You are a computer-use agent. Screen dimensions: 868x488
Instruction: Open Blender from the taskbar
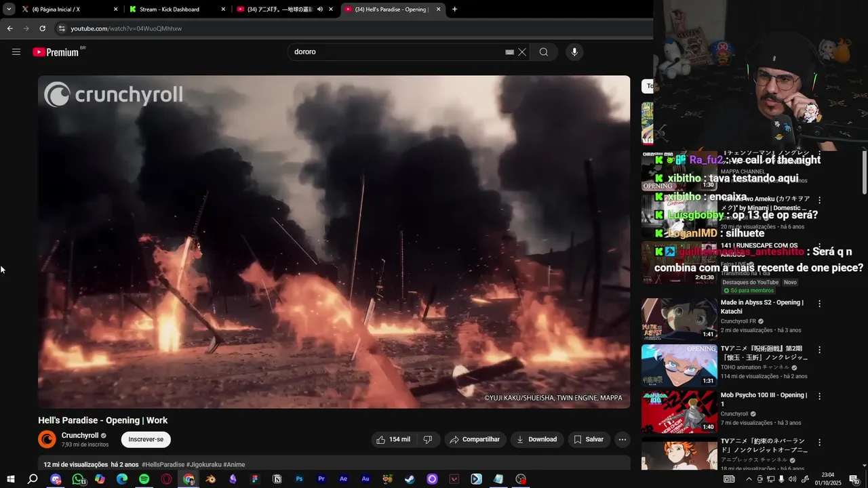(x=211, y=479)
